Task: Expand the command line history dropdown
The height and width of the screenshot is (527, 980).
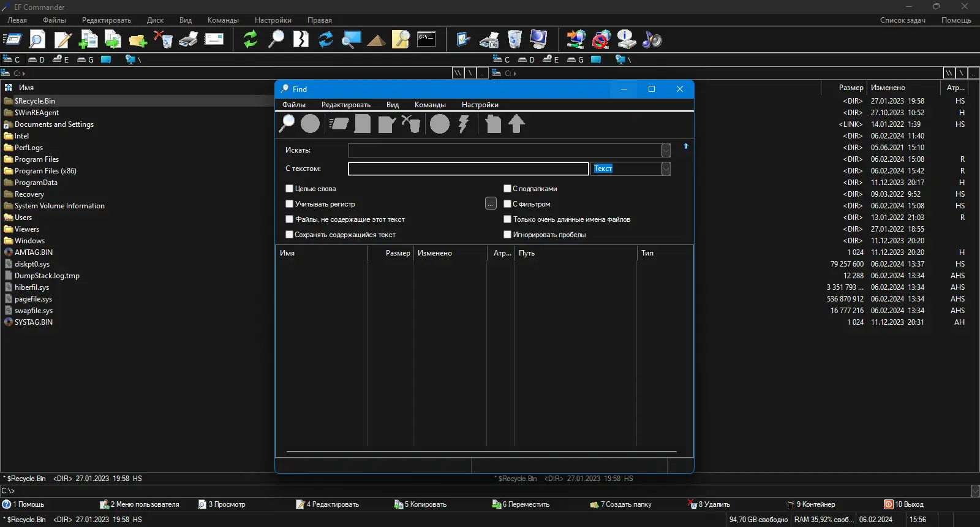Action: pyautogui.click(x=974, y=491)
